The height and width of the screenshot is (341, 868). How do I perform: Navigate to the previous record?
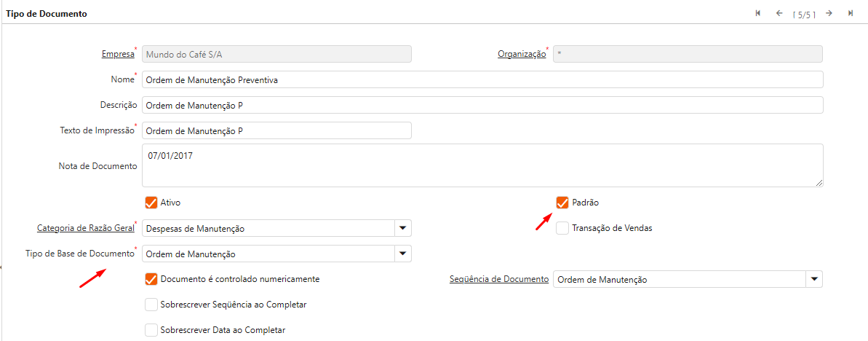pos(779,13)
